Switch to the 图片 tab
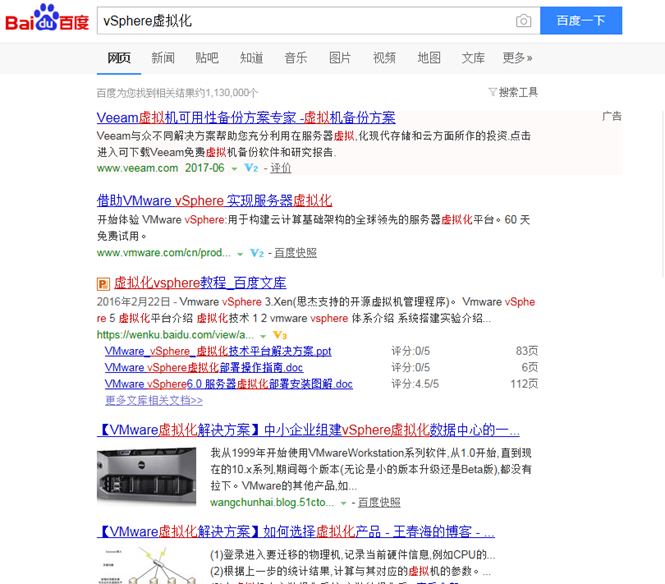The width and height of the screenshot is (665, 584). pyautogui.click(x=340, y=58)
